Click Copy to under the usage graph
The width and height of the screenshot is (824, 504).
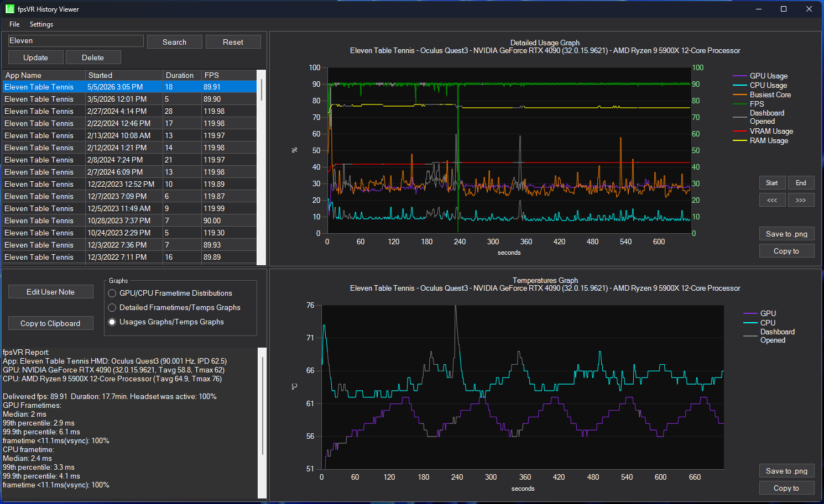point(786,251)
